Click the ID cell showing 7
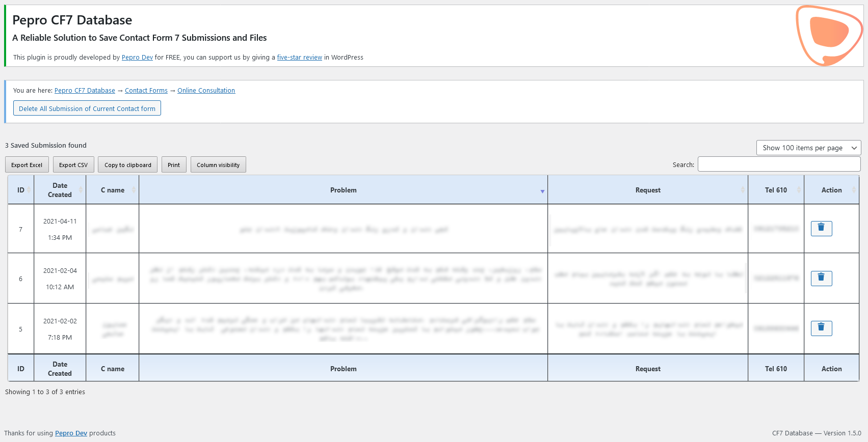The width and height of the screenshot is (868, 442). coord(21,229)
